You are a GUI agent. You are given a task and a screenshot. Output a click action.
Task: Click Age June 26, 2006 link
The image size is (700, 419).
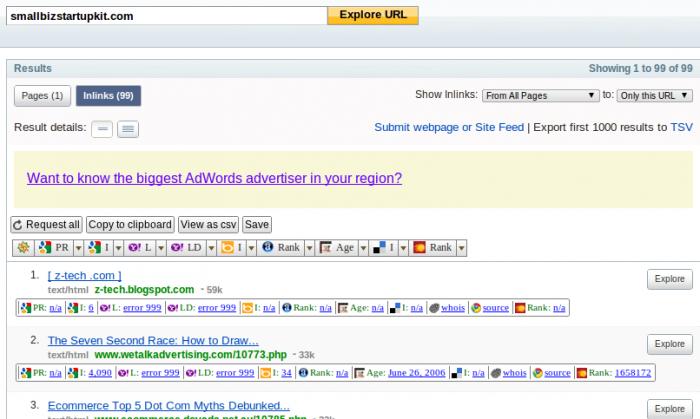click(x=417, y=373)
